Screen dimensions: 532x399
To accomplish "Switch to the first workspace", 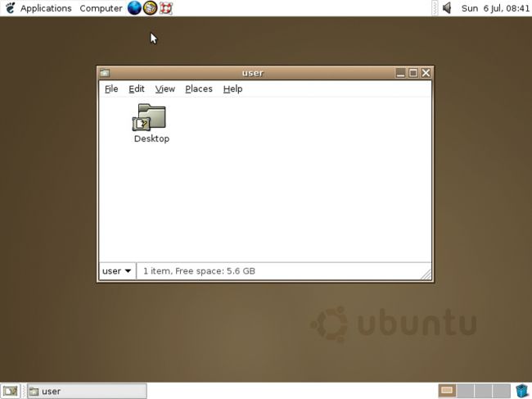I will [x=447, y=391].
